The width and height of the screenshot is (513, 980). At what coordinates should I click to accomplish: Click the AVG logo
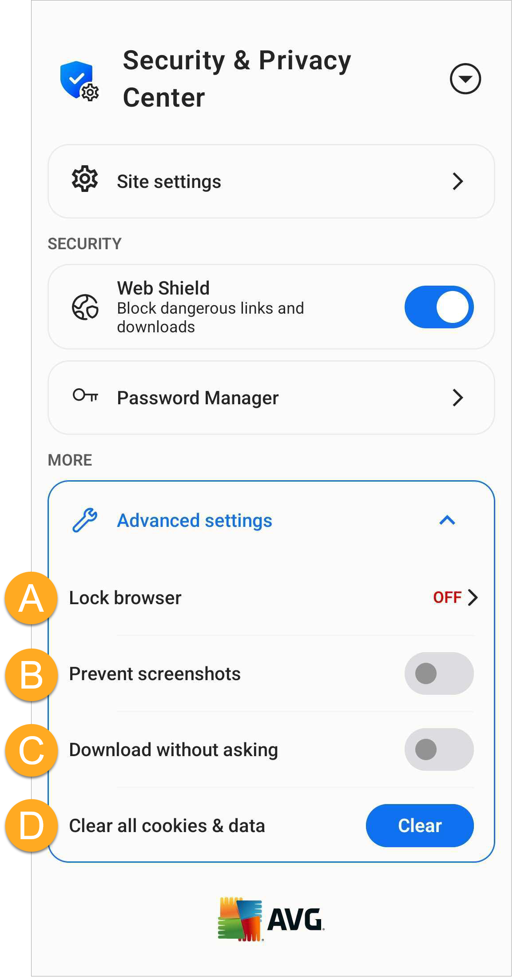(x=271, y=919)
